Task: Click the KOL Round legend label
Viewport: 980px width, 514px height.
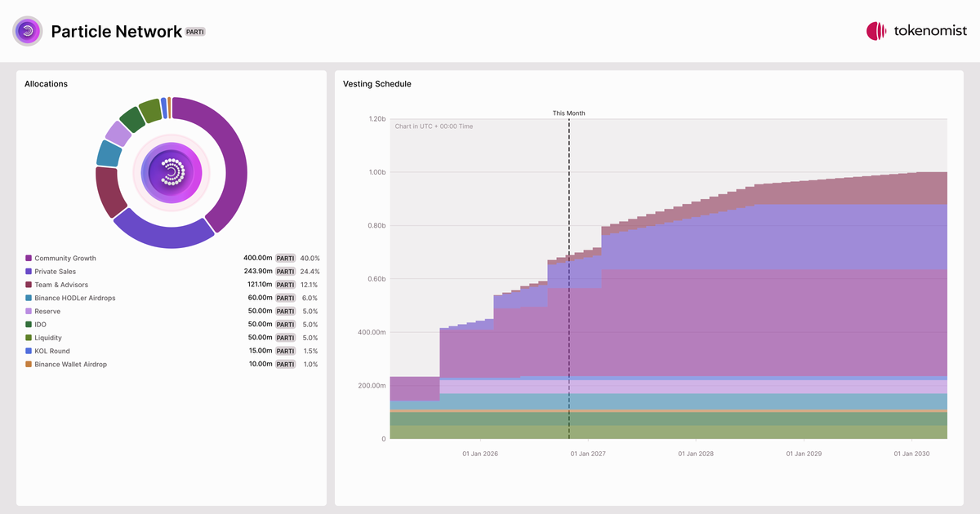Action: (52, 351)
